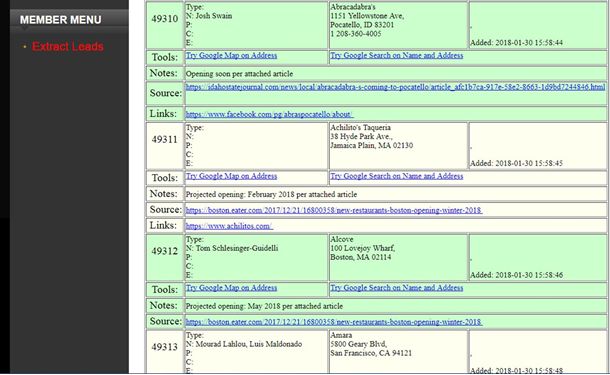Click the MEMBER MENU header
This screenshot has height=375, width=610.
pyautogui.click(x=61, y=19)
